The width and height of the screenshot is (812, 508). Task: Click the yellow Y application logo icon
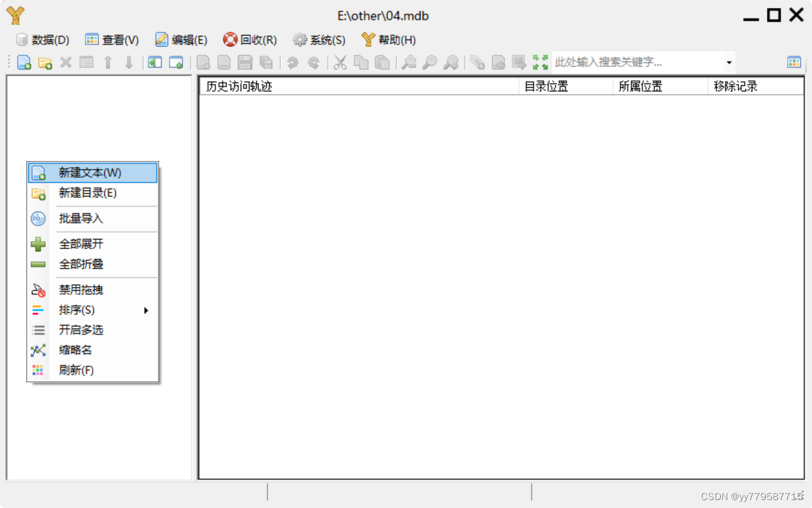point(15,15)
